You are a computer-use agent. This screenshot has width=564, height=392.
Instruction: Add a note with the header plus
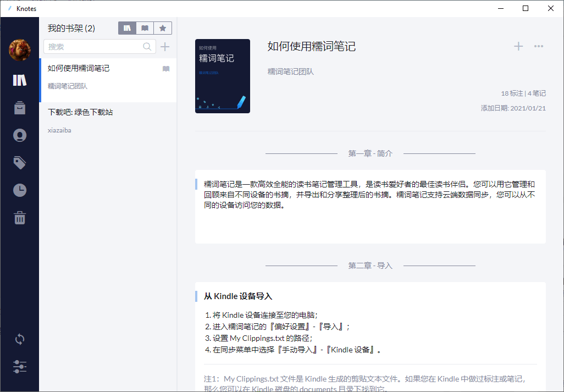click(518, 46)
